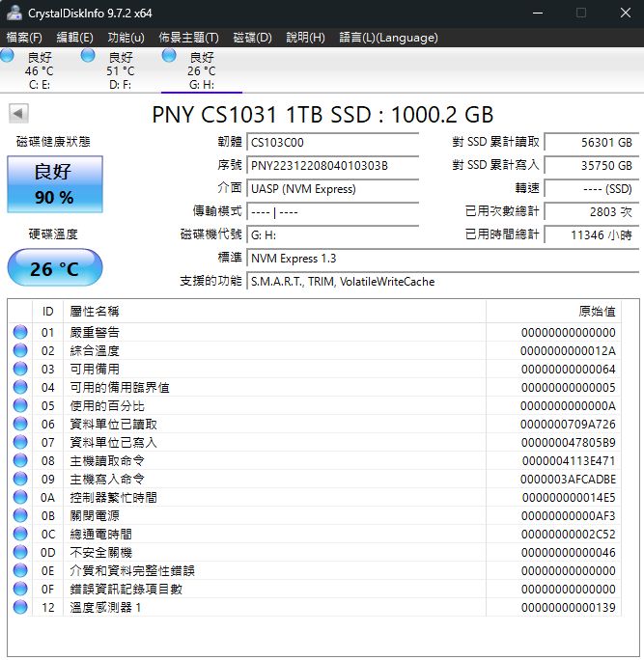
Task: Click the 原始值 column header
Action: 596,311
